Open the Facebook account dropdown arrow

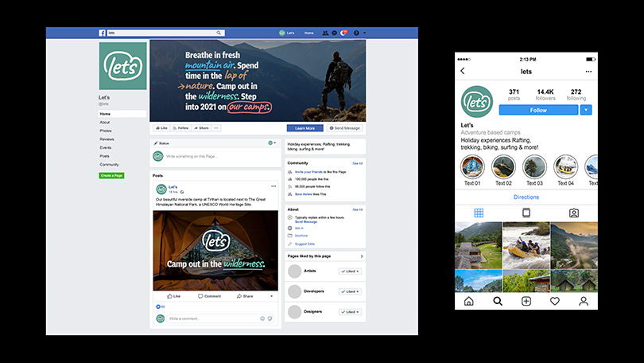click(364, 33)
